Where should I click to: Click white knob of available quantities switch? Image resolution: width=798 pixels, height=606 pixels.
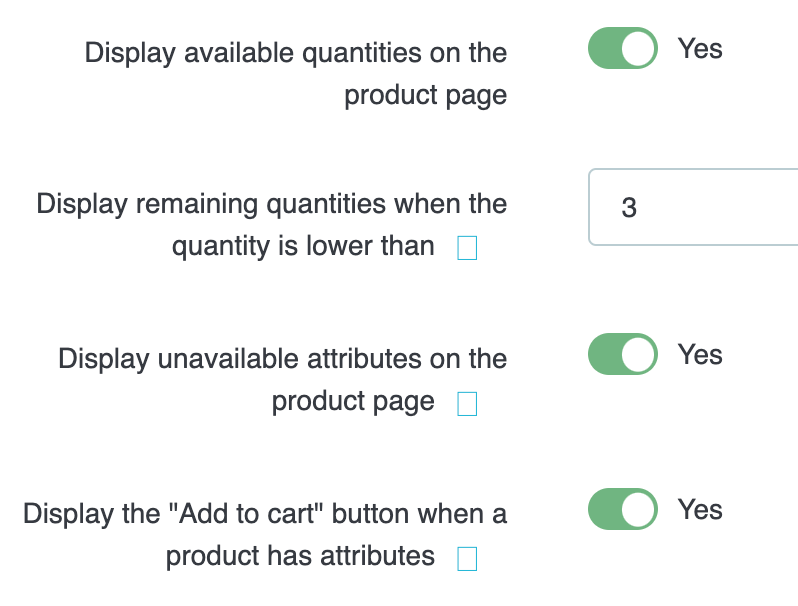pos(638,49)
